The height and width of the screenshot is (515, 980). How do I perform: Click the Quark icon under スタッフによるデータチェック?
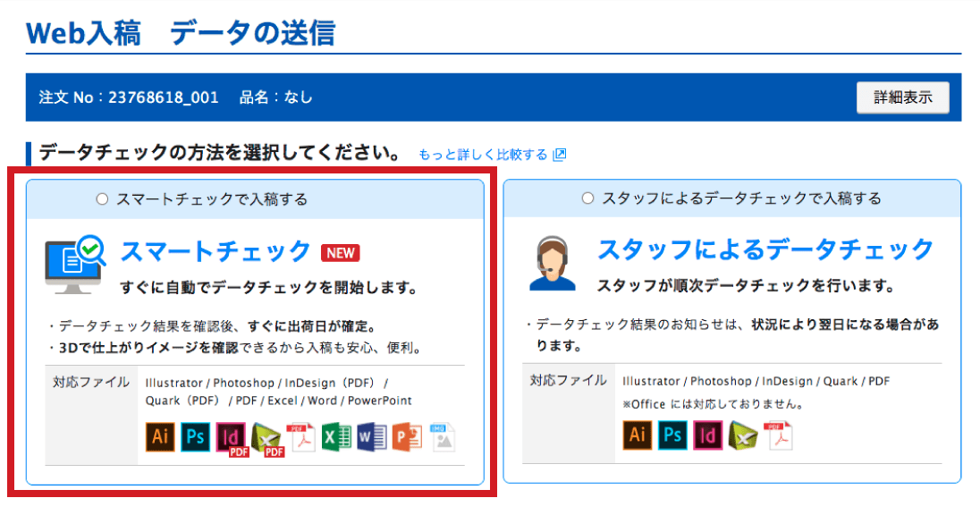click(743, 435)
